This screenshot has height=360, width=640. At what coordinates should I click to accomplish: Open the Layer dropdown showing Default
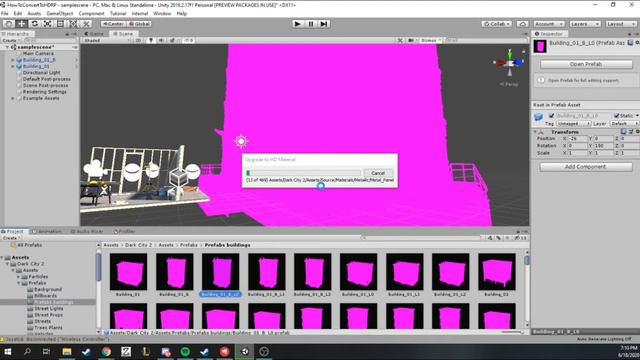pyautogui.click(x=624, y=123)
